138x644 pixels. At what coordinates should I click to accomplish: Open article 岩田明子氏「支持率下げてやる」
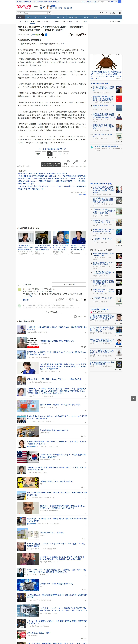[56, 353]
